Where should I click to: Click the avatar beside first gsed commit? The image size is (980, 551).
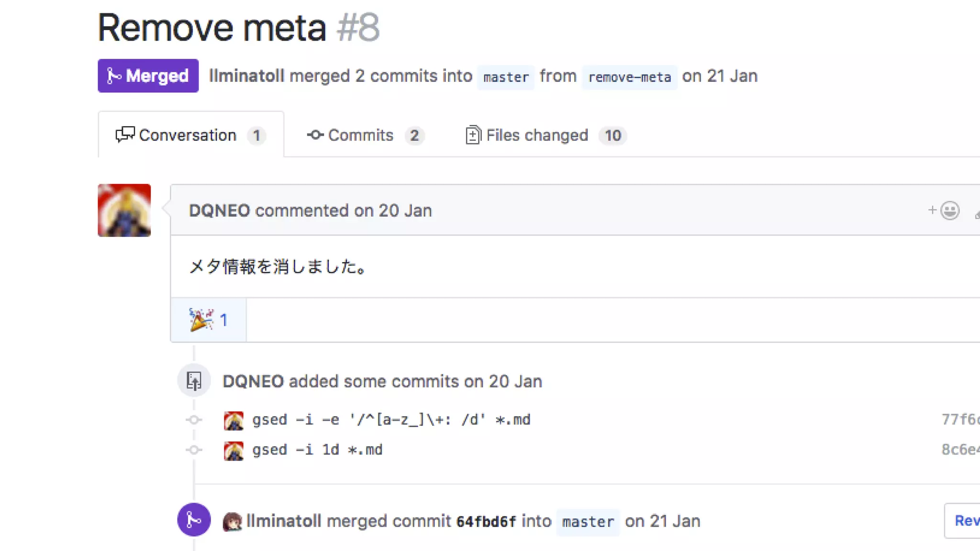234,420
